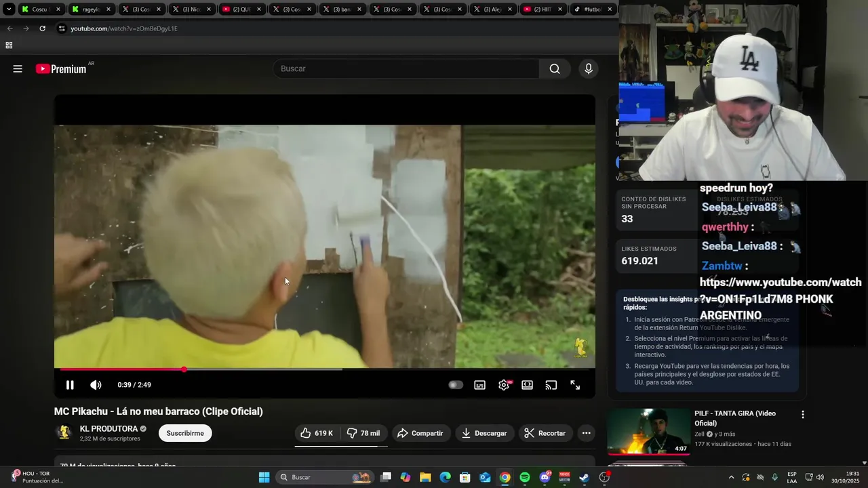Click the Descargar download button

coord(484,433)
